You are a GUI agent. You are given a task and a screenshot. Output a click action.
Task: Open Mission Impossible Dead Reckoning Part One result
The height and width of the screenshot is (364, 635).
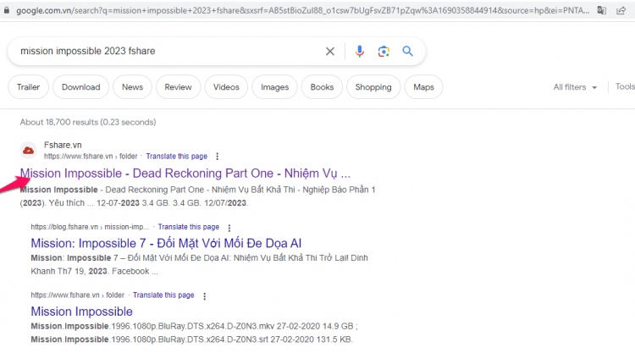coord(185,174)
